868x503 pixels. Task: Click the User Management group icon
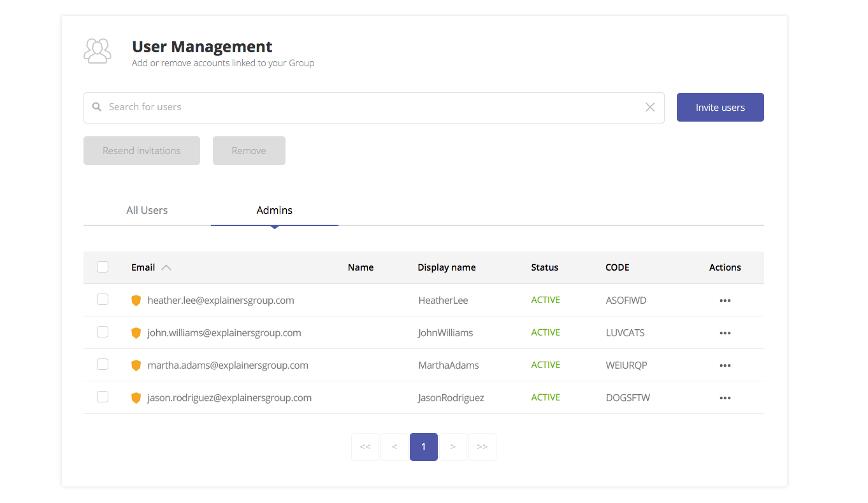coord(97,51)
